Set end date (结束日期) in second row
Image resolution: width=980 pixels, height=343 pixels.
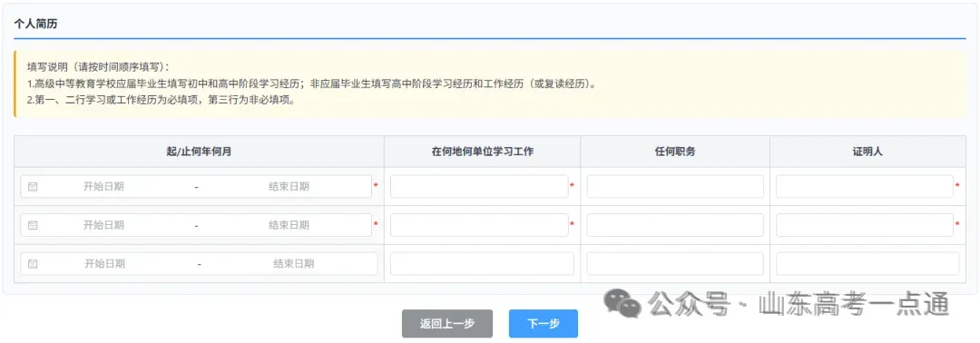tap(289, 225)
